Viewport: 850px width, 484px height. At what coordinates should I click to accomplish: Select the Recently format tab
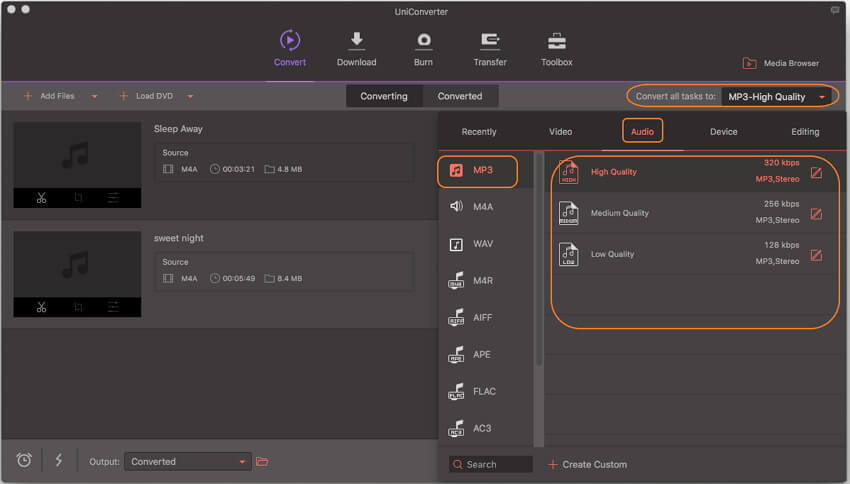click(x=479, y=132)
